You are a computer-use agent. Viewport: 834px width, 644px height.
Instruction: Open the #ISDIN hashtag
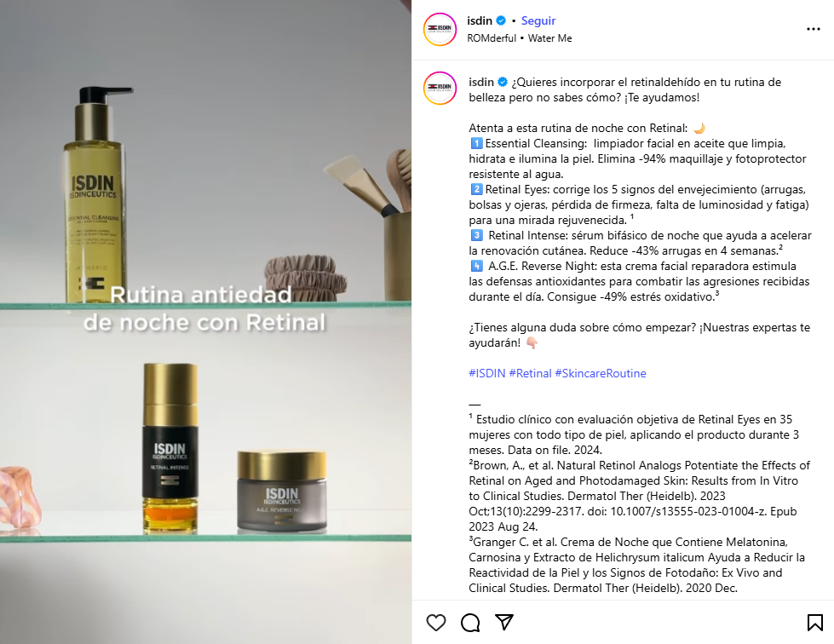coord(486,373)
